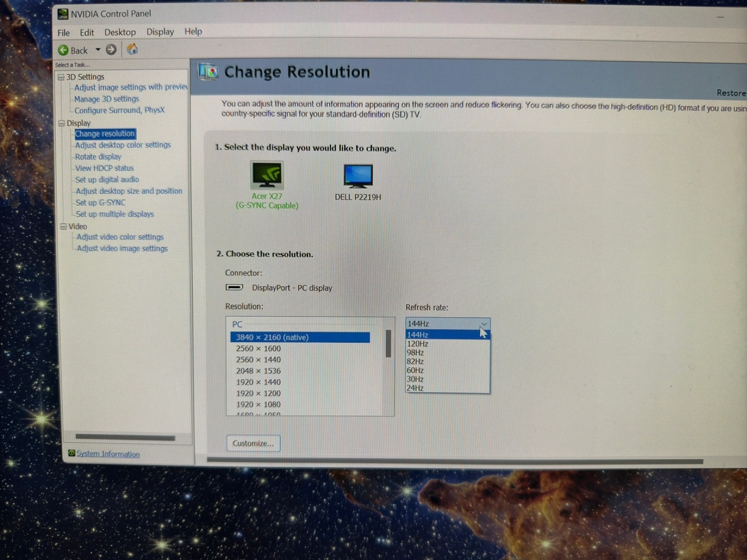Select the Acer X27 display icon
Image resolution: width=747 pixels, height=560 pixels.
[x=267, y=176]
